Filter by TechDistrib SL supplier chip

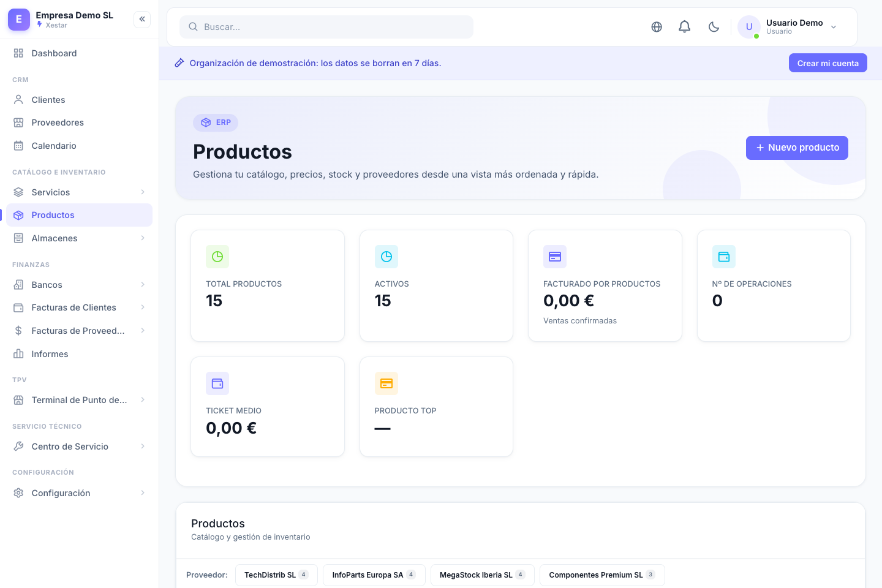click(x=276, y=575)
